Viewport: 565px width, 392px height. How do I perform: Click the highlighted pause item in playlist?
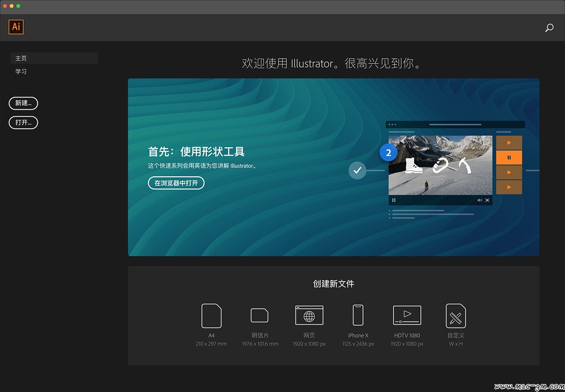pos(509,157)
